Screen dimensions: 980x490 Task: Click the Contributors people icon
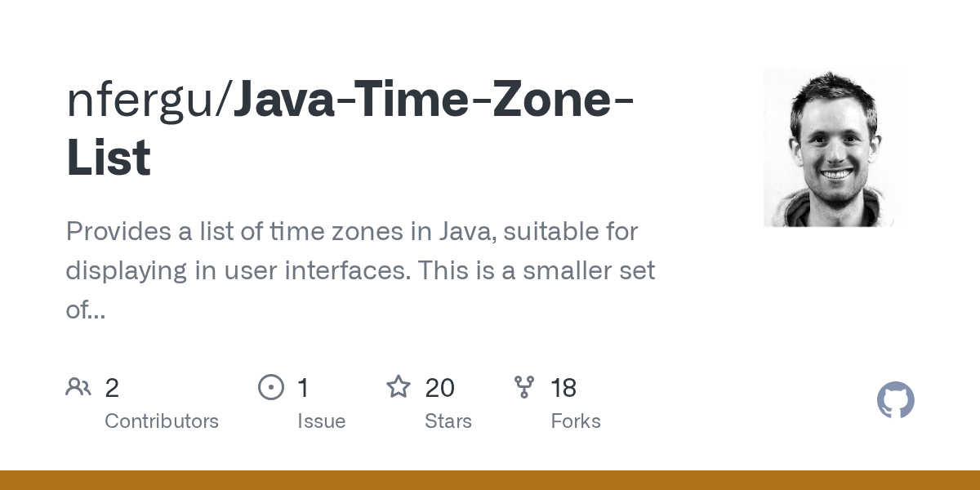(78, 386)
